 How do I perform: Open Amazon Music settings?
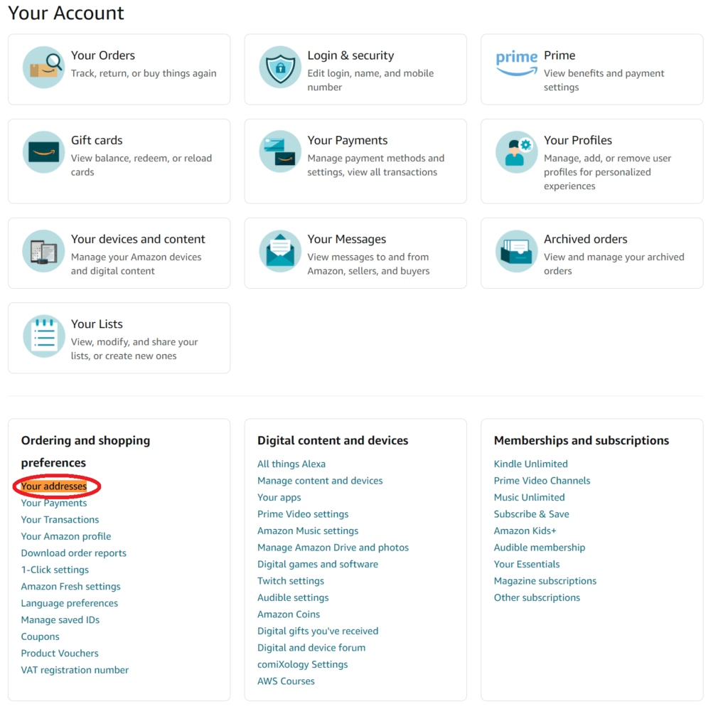(308, 531)
